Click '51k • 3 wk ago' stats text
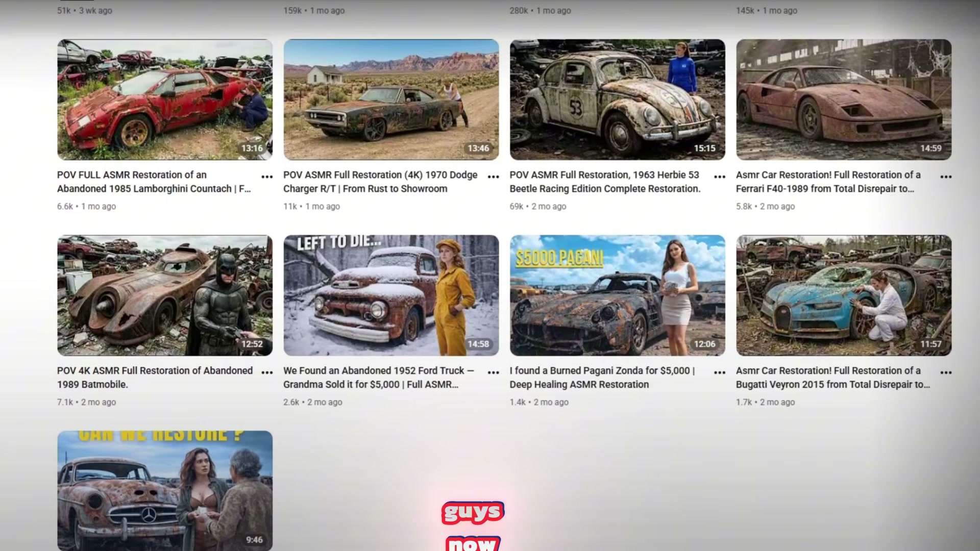Image resolution: width=980 pixels, height=551 pixels. tap(85, 11)
